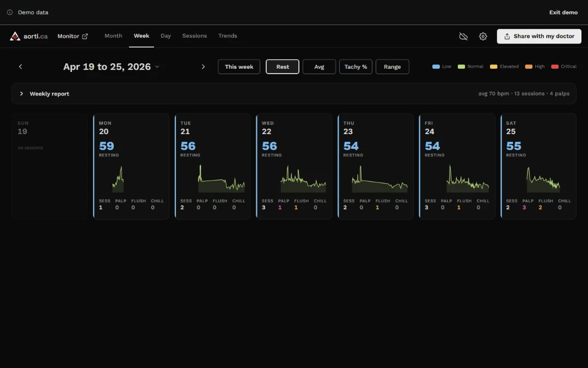Image resolution: width=588 pixels, height=368 pixels.
Task: Click the cloud-off sync icon
Action: [463, 37]
